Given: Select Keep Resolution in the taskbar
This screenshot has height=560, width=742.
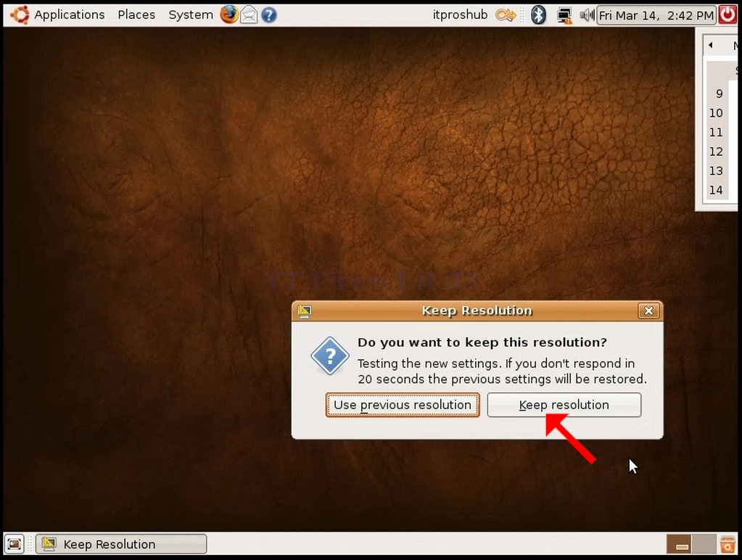Looking at the screenshot, I should coord(121,544).
